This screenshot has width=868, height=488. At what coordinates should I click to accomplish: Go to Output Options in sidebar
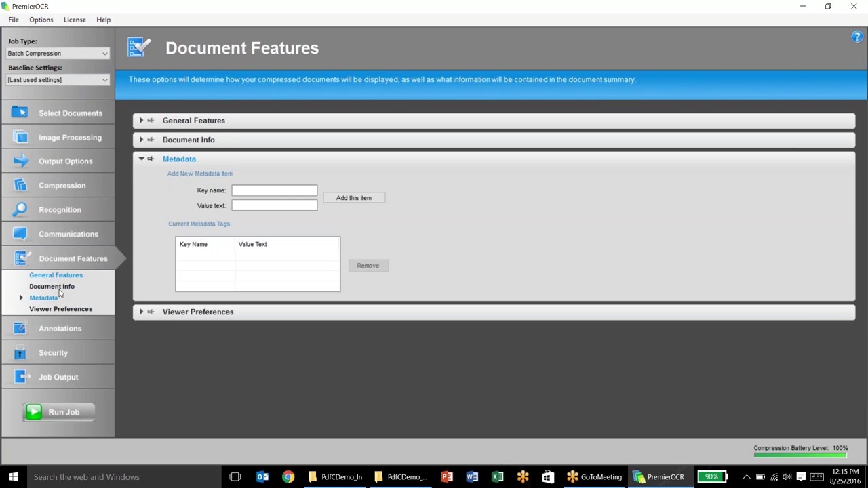coord(58,161)
